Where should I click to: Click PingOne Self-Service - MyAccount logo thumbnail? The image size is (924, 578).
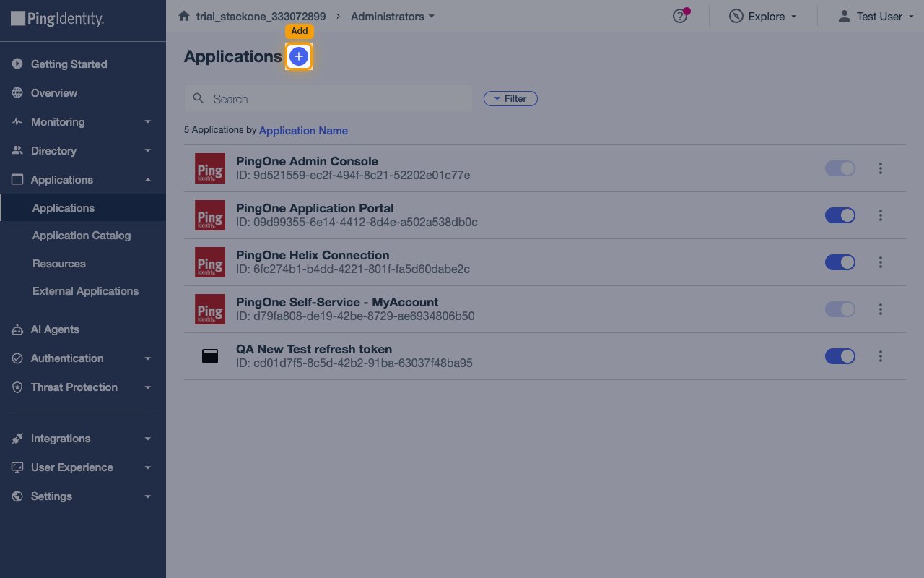point(210,309)
